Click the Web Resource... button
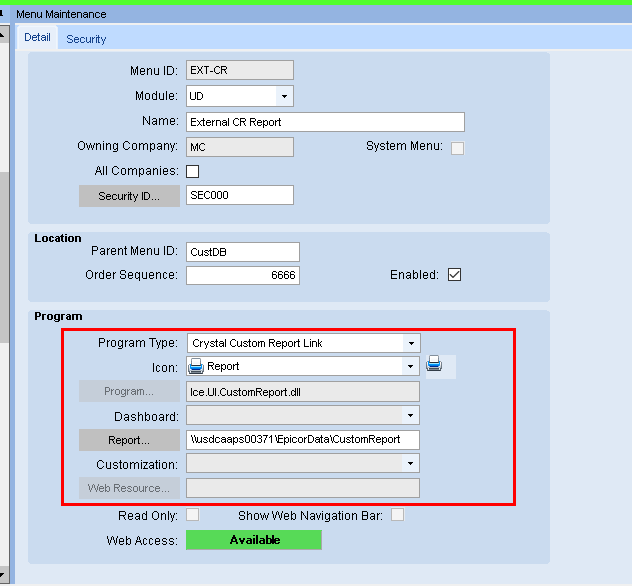632x586 pixels. tap(129, 488)
